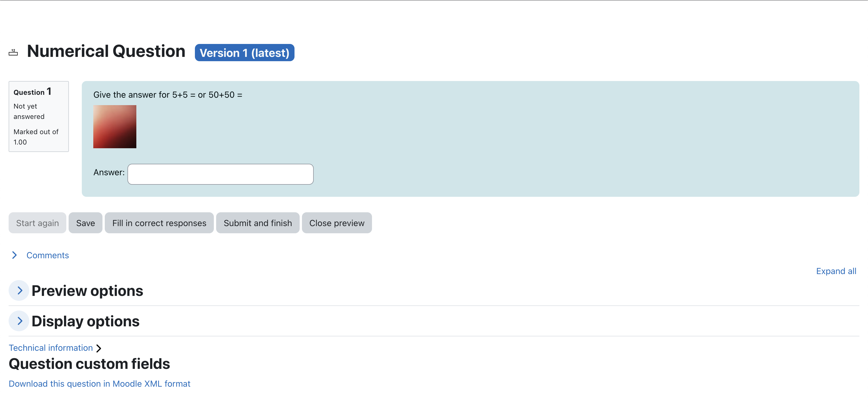
Task: Click the 'Marked out of 1.00' text
Action: (36, 137)
